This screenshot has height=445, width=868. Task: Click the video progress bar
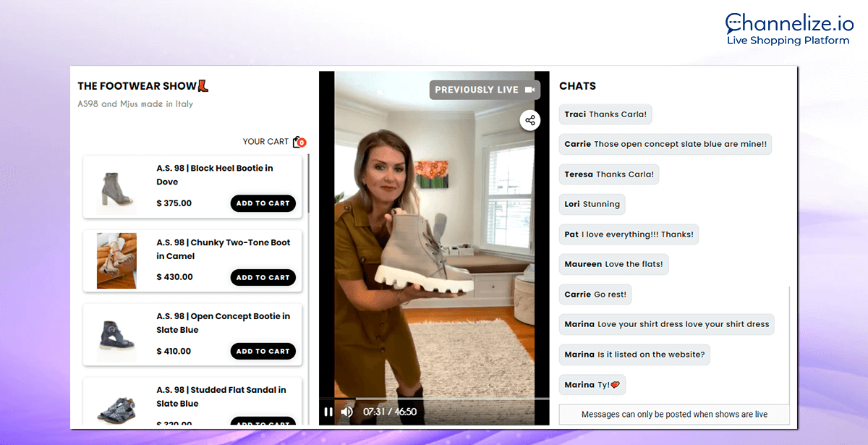(434, 399)
